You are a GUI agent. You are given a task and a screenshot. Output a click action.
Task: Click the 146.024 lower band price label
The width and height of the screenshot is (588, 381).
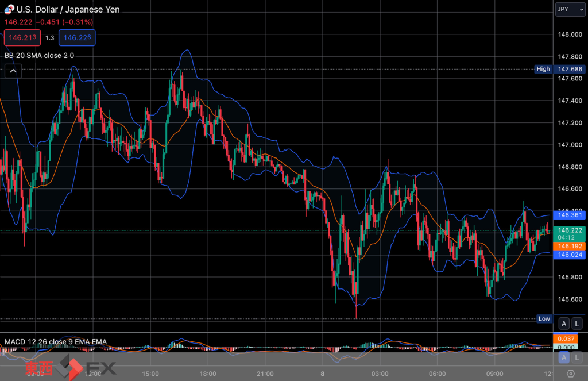tap(570, 255)
